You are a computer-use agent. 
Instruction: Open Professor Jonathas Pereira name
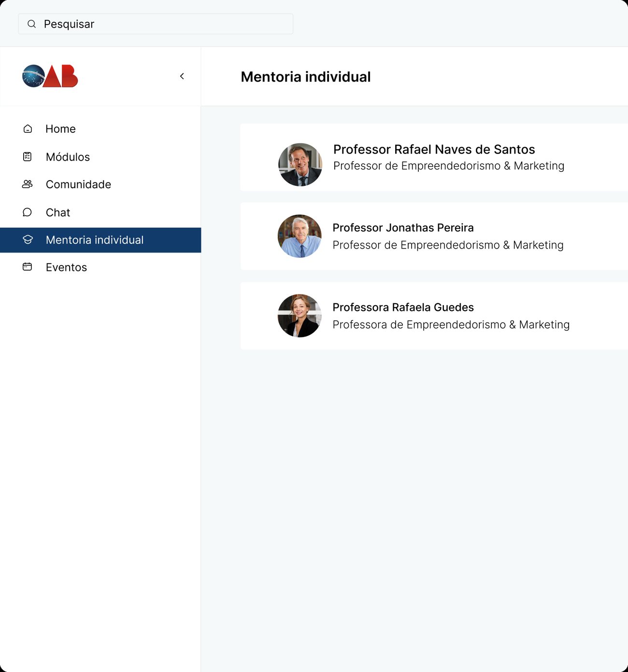coord(403,228)
